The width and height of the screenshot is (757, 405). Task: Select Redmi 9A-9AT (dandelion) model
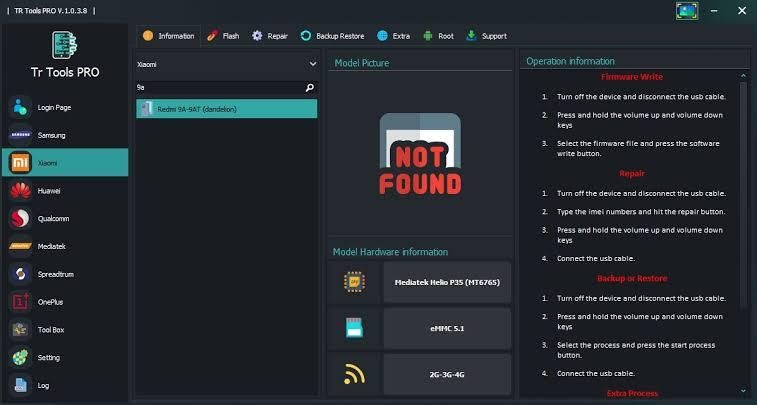point(226,109)
